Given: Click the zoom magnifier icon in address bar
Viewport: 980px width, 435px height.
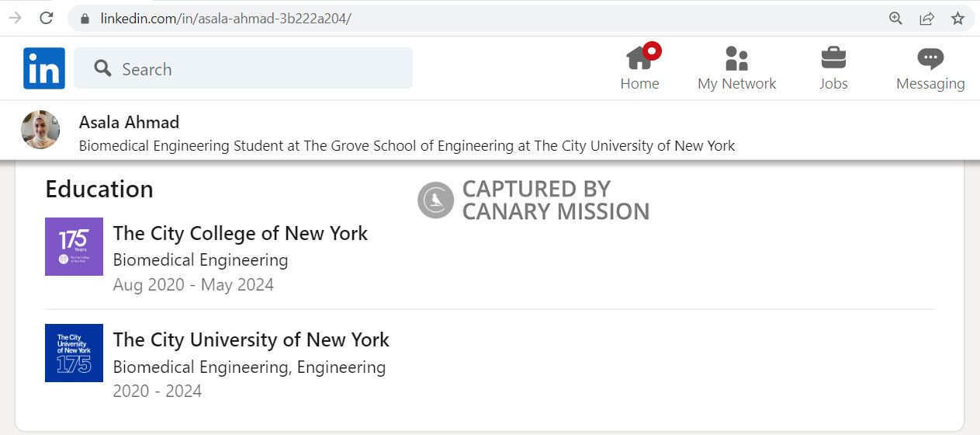Looking at the screenshot, I should [895, 18].
